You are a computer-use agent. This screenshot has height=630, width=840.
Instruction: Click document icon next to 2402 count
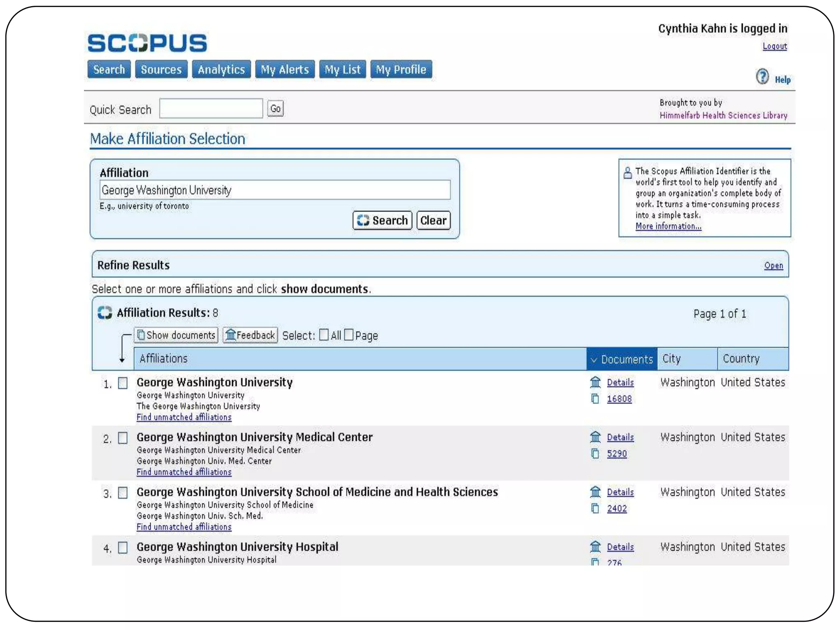(595, 509)
